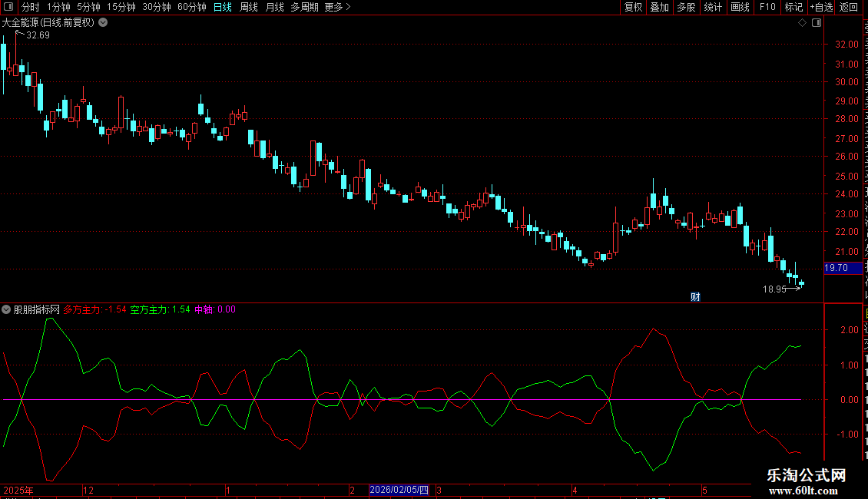
Task: Open F10 company information
Action: coord(767,7)
